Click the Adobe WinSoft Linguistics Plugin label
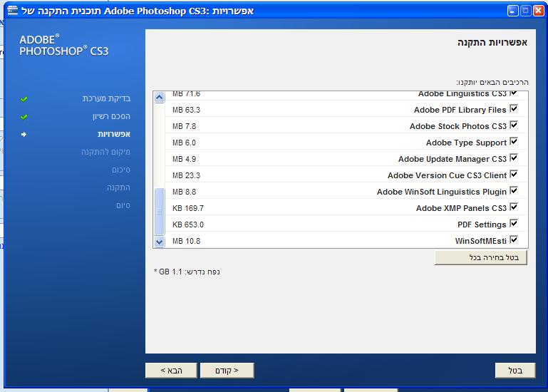548x392 pixels. pyautogui.click(x=441, y=192)
